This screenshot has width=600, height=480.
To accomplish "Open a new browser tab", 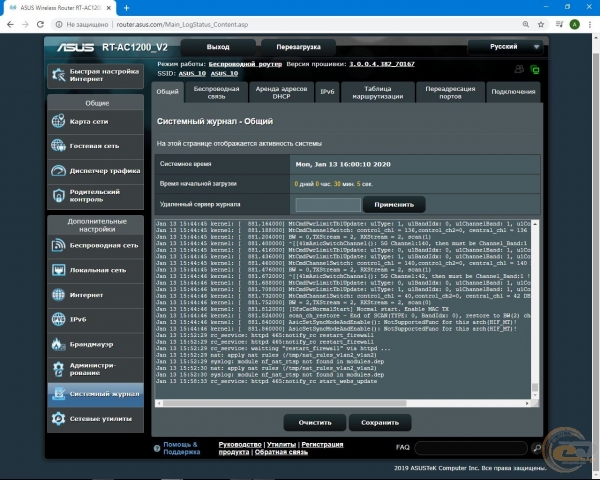I will 127,8.
